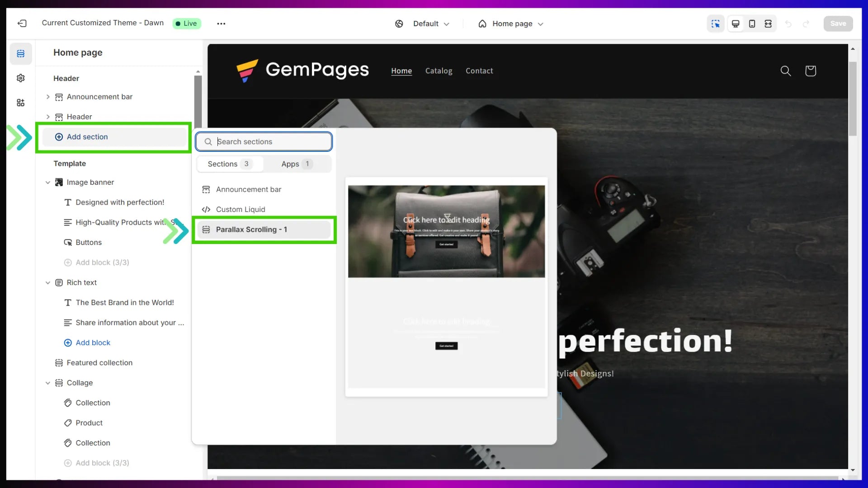This screenshot has height=488, width=868.
Task: Open App embeds sidebar icon
Action: point(21,103)
